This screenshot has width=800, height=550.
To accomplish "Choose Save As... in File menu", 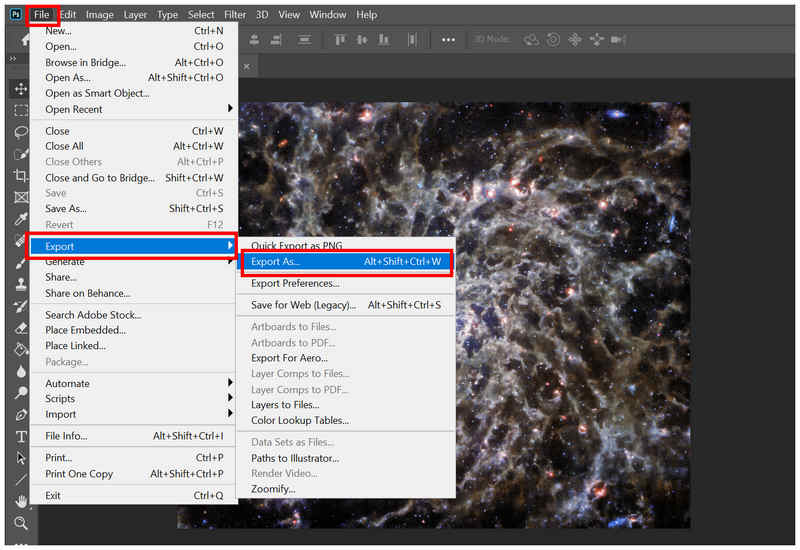I will coord(134,209).
